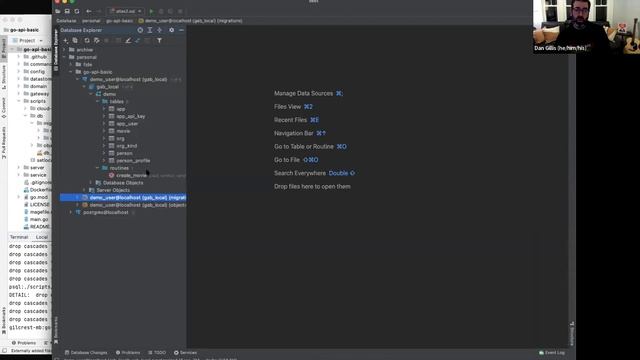Select the app_user table

(x=127, y=124)
